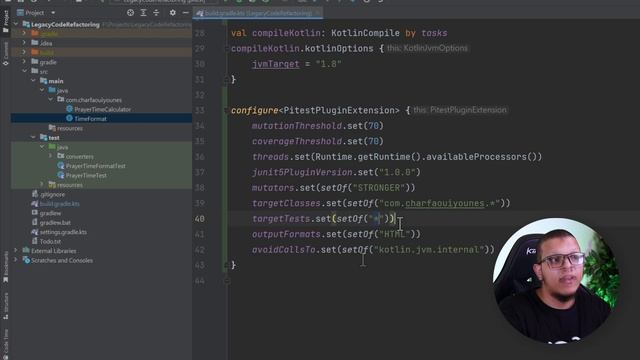640x360 pixels.
Task: Close the build.gradle.kts editor tab
Action: pos(318,13)
